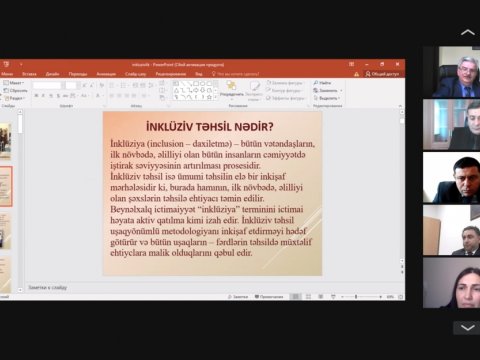This screenshot has height=360, width=480.
Task: Align text left in paragraph group
Action: pos(111,96)
